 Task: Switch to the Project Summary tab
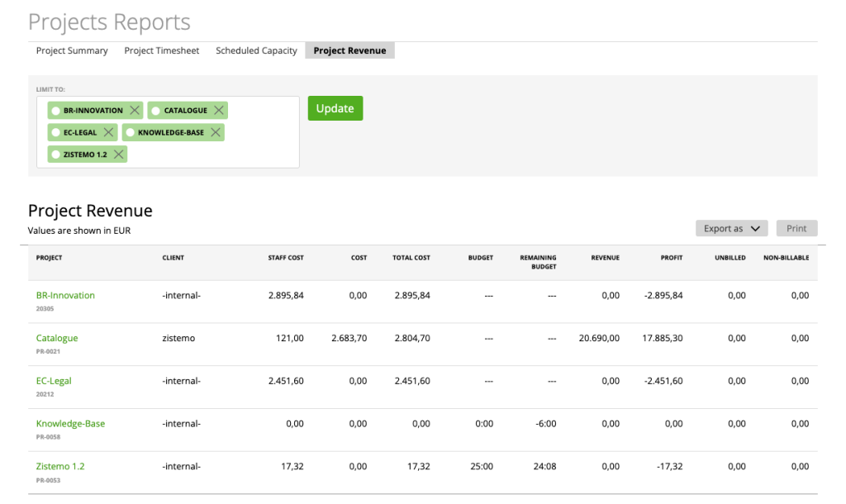point(72,50)
